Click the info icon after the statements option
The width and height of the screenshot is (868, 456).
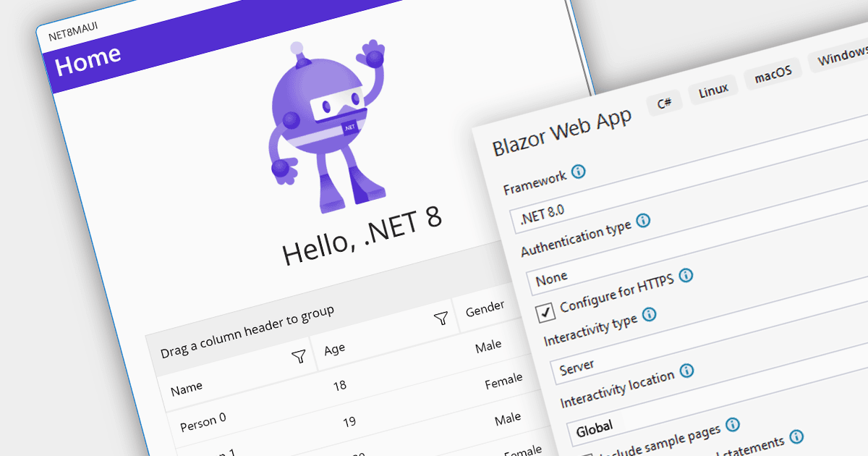click(x=796, y=436)
